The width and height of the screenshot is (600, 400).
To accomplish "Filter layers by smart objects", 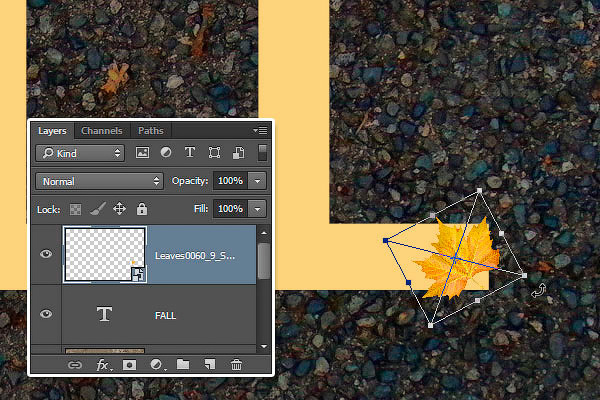I will click(x=238, y=153).
